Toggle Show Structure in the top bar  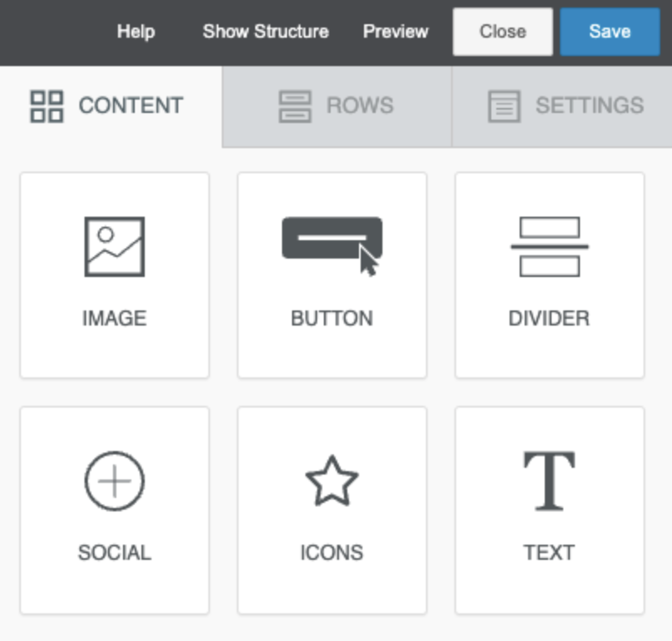265,32
